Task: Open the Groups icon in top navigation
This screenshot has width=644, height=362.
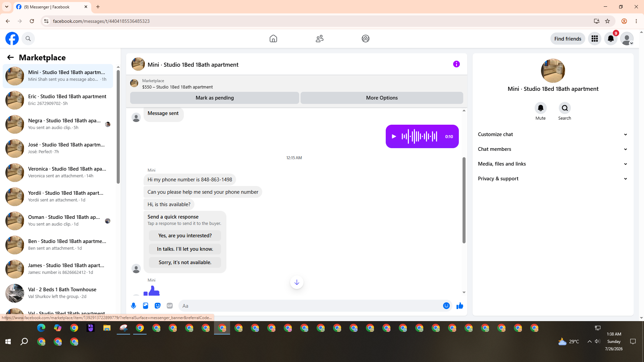Action: click(x=366, y=39)
